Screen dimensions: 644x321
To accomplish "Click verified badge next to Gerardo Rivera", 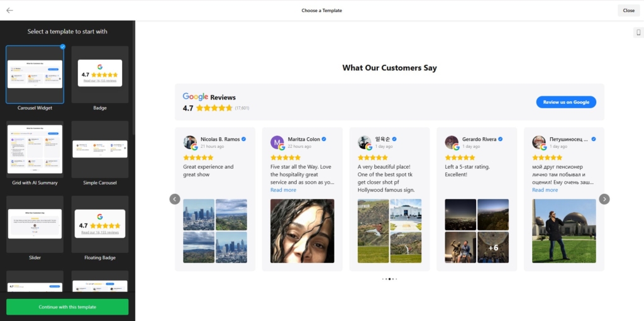I will [x=500, y=139].
